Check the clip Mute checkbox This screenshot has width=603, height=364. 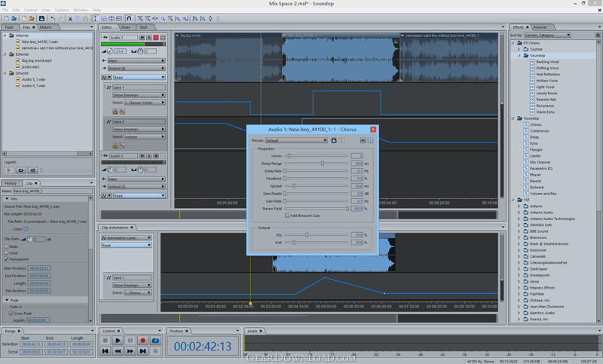[6, 246]
